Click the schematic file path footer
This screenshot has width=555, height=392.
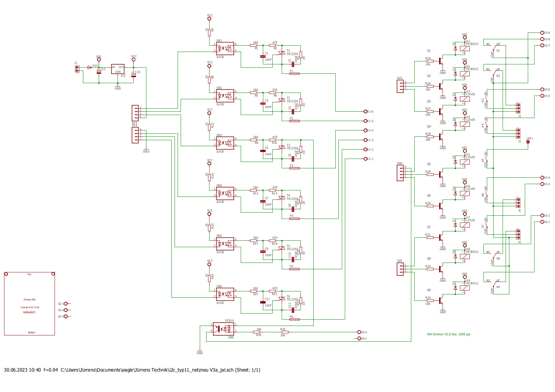(132, 370)
